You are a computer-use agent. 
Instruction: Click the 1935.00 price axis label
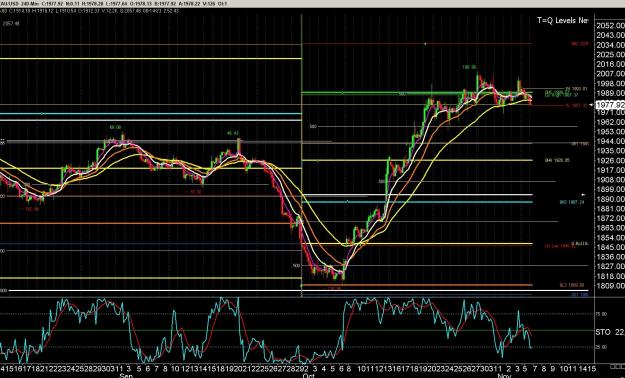[611, 151]
